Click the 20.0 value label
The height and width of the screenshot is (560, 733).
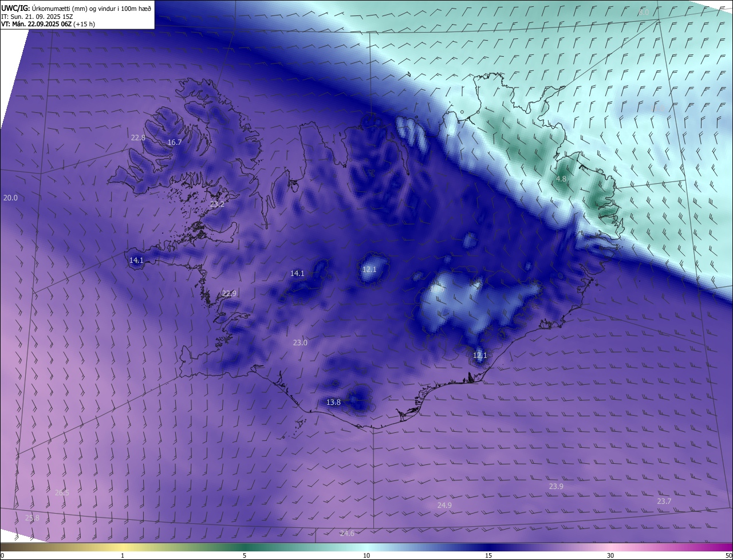[10, 198]
